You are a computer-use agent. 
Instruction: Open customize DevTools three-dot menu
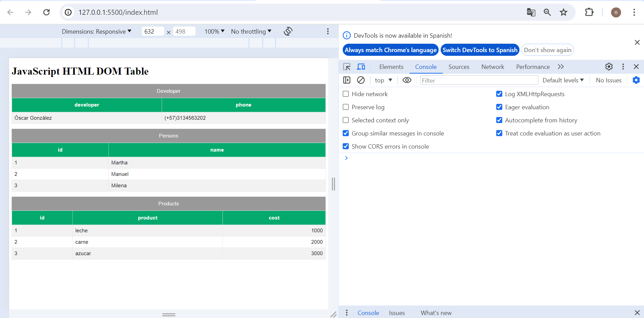point(623,67)
